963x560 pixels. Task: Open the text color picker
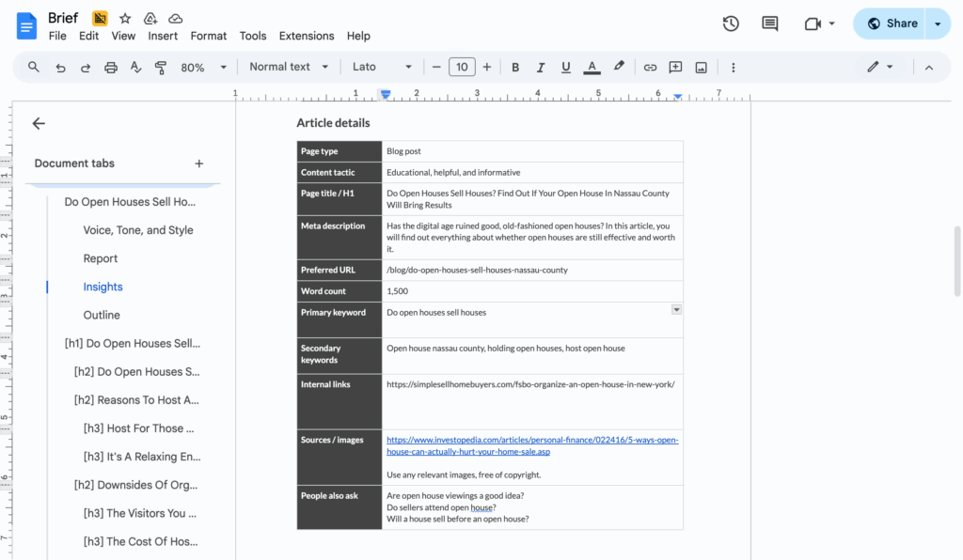coord(592,67)
